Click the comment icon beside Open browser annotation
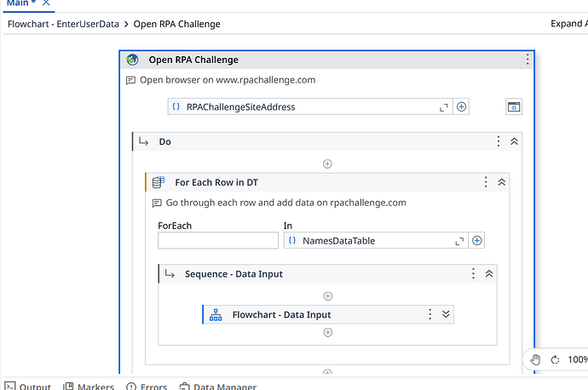588x390 pixels. [x=130, y=80]
